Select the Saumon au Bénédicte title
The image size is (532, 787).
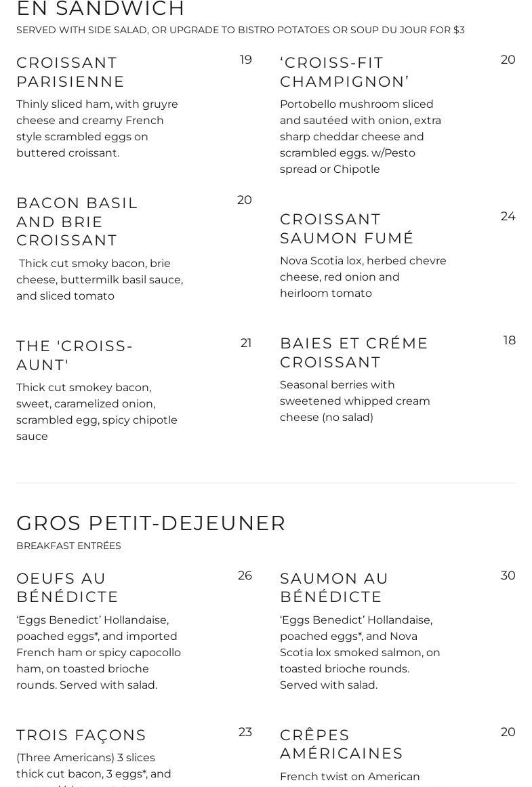(334, 588)
